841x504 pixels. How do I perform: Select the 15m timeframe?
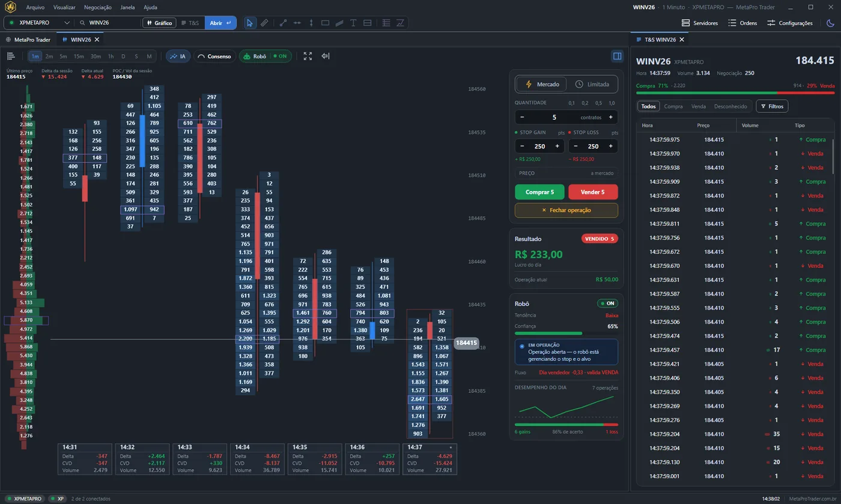pyautogui.click(x=79, y=56)
